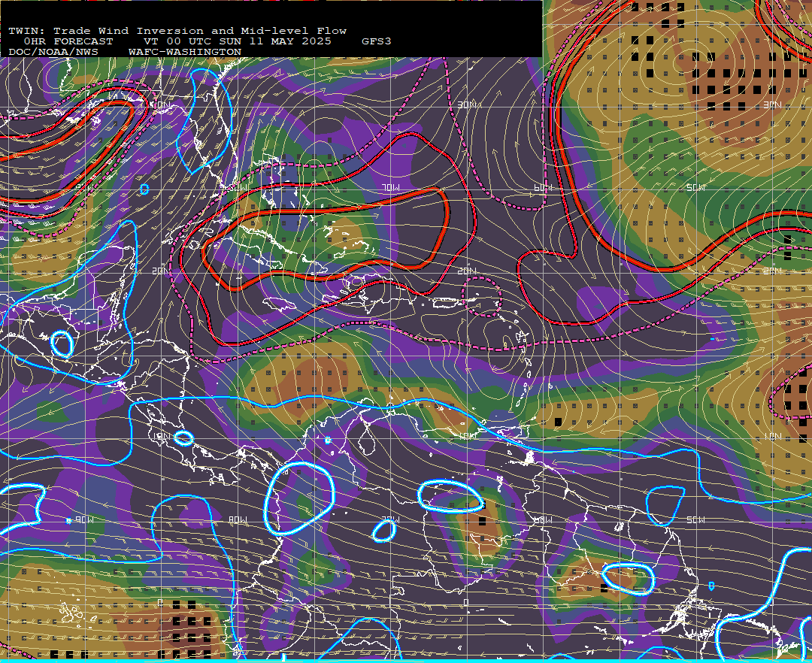
Task: Click the '10N' label over Costa Rica
Action: point(161,436)
